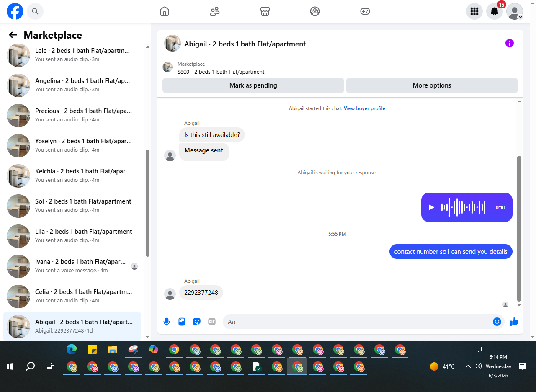Click the chat messages scrollbar thumb

pyautogui.click(x=519, y=229)
